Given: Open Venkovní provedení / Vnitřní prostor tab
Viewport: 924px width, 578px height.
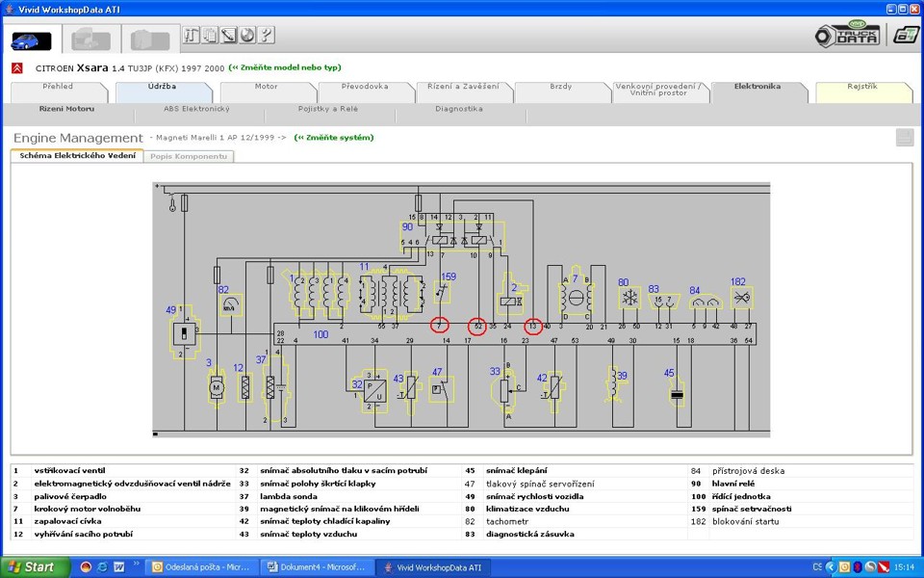Looking at the screenshot, I should [x=660, y=92].
